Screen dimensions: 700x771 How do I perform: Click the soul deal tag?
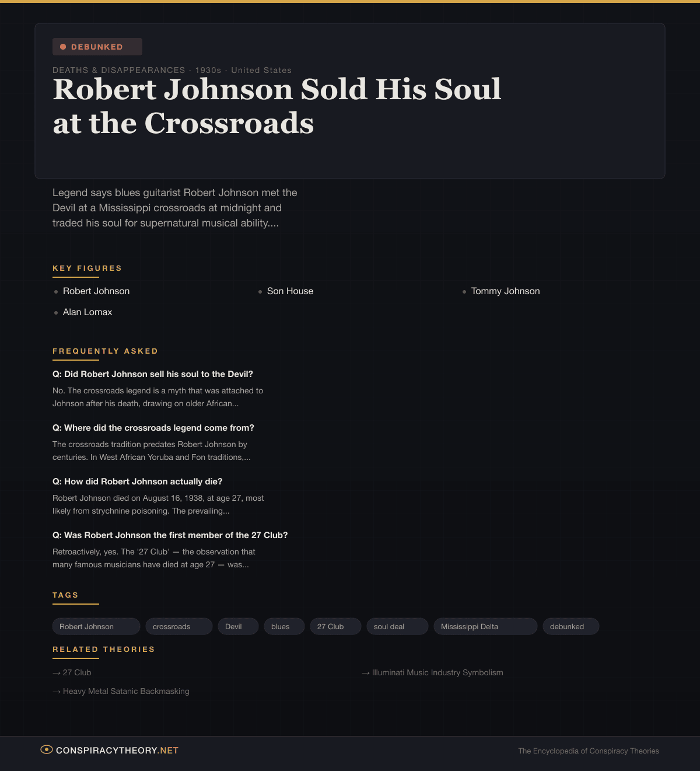click(397, 626)
